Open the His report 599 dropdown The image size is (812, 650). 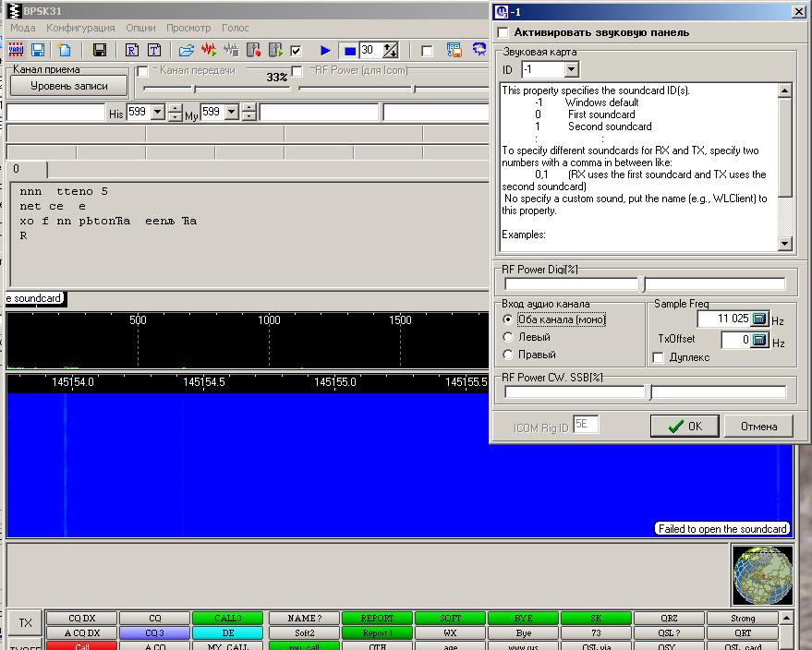pyautogui.click(x=157, y=113)
